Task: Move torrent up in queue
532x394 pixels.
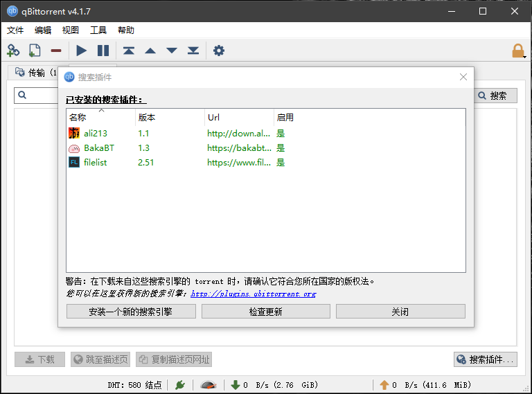Action: pos(150,51)
